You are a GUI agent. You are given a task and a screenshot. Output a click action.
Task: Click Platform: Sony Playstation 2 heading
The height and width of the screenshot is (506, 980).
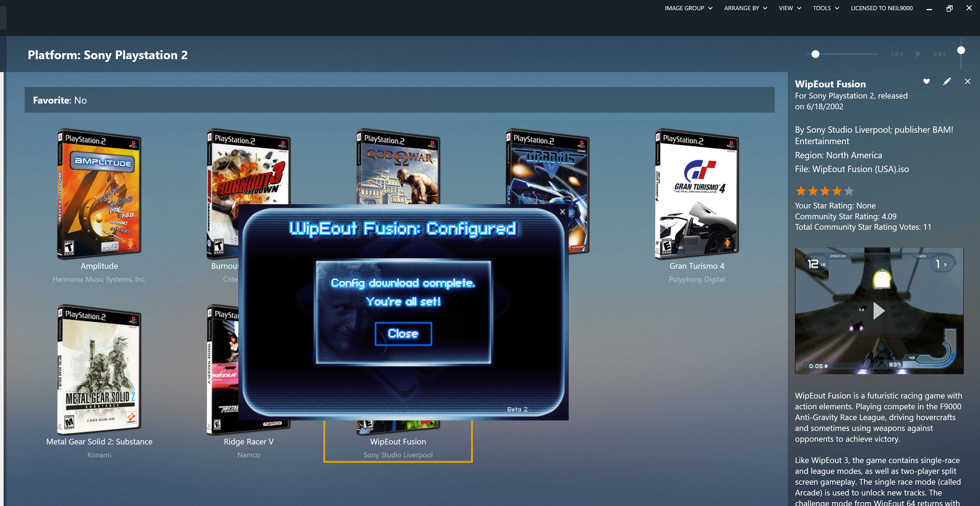coord(108,55)
